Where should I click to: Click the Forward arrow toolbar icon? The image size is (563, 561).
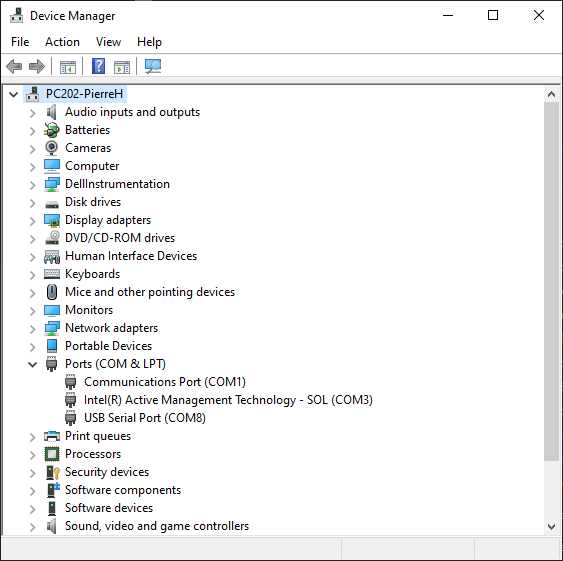click(x=37, y=66)
